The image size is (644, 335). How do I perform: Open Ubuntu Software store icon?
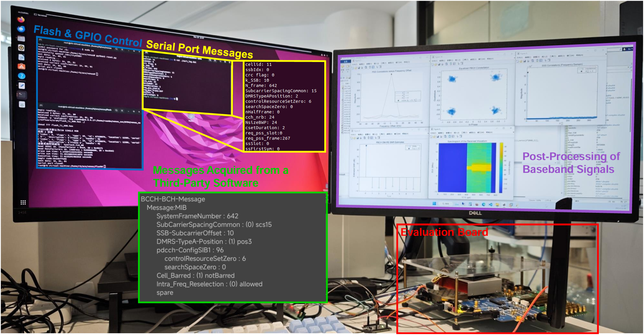21,66
